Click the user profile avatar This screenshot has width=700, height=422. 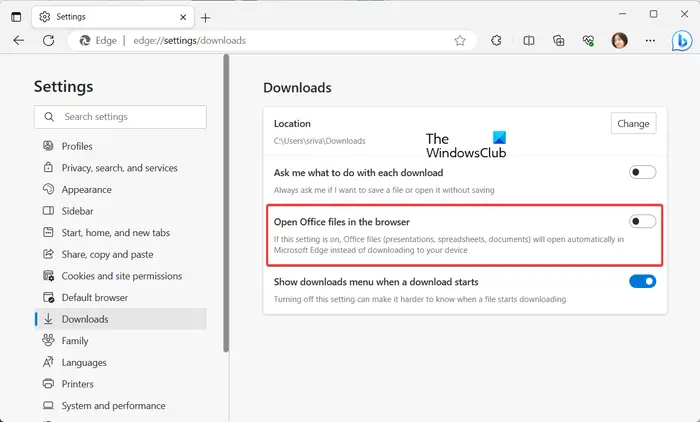[619, 41]
